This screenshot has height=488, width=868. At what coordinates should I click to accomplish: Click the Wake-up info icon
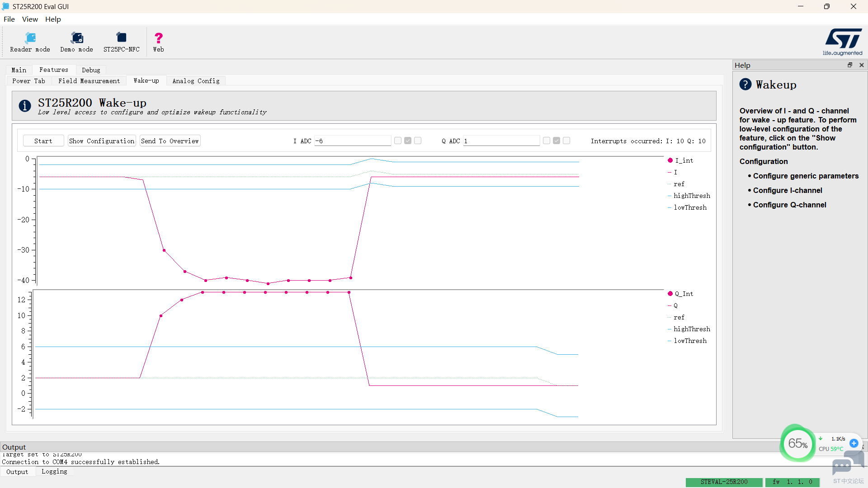coord(25,106)
